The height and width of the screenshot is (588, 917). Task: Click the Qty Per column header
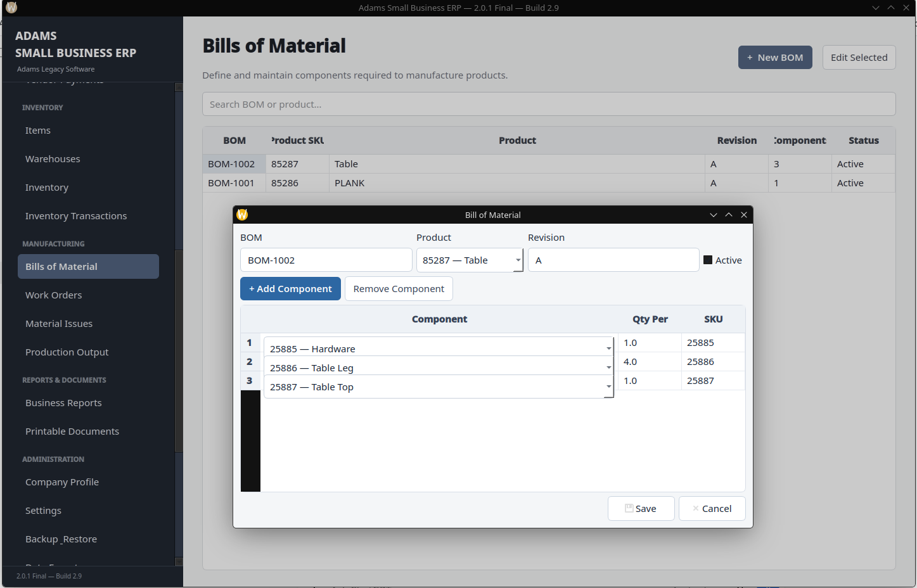tap(650, 319)
